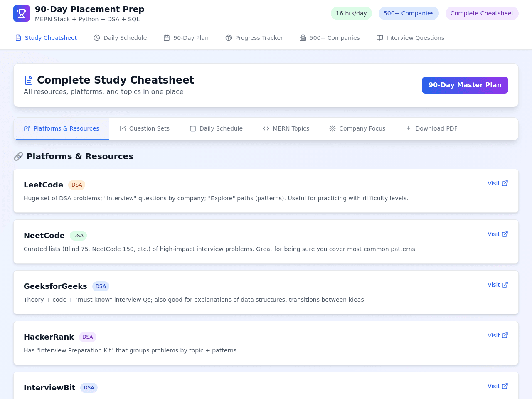This screenshot has height=399, width=532.
Task: Click the HackerRank card title
Action: 49,337
